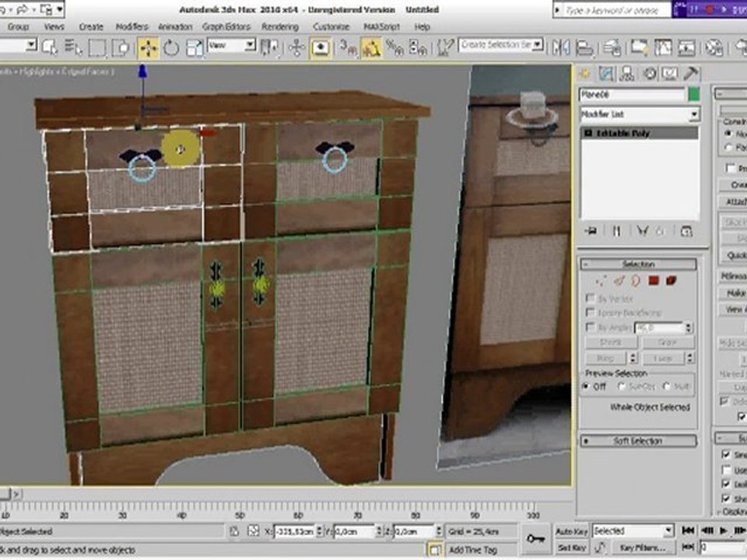
Task: Switch to the Utilities hammer panel
Action: coord(691,73)
